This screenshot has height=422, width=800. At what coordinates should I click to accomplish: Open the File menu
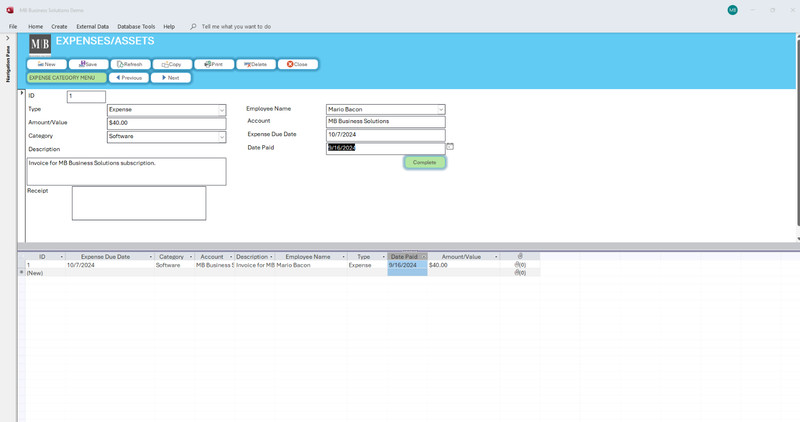[x=13, y=27]
